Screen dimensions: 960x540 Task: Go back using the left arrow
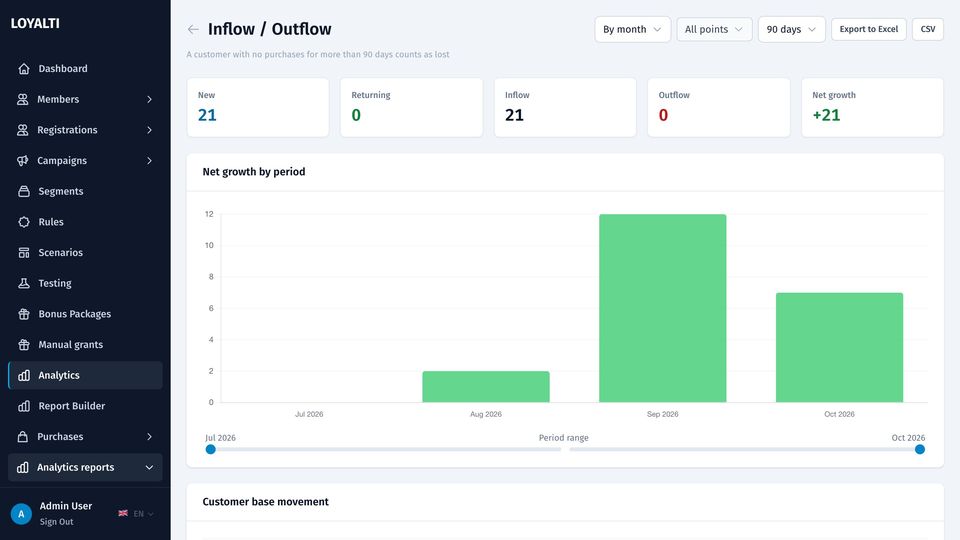tap(193, 29)
